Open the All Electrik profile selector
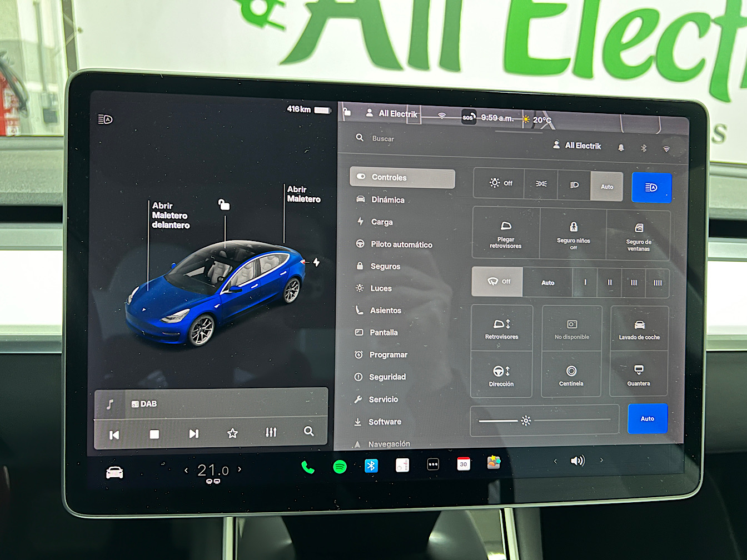The image size is (747, 560). [577, 145]
